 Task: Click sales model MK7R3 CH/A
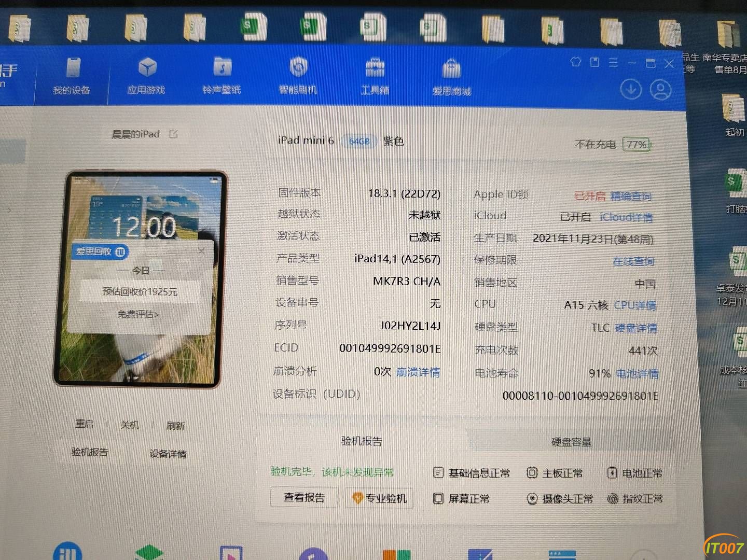[x=407, y=281]
